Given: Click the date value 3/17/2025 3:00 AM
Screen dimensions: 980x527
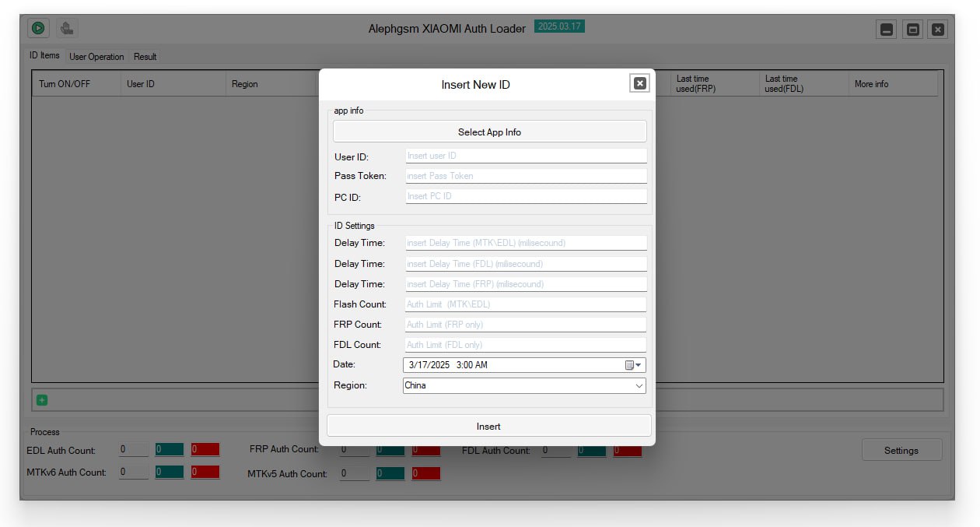Looking at the screenshot, I should pos(448,365).
